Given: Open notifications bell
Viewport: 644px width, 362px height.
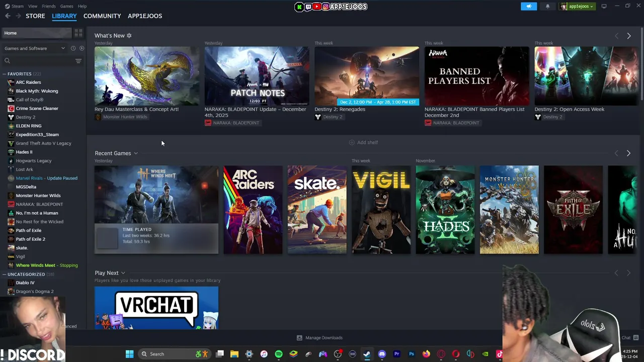Looking at the screenshot, I should tap(548, 7).
